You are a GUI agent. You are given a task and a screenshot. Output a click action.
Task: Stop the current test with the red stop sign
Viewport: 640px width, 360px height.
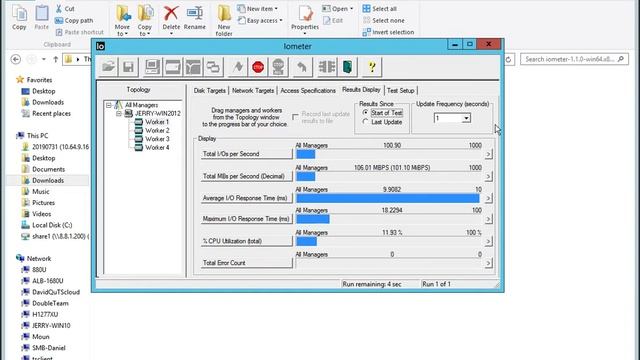coord(258,67)
